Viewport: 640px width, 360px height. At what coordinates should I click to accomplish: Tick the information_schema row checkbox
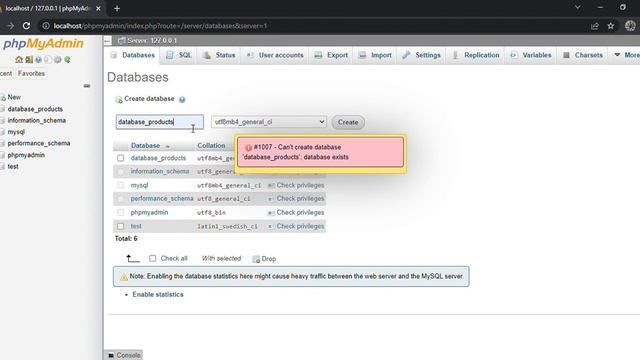point(120,172)
